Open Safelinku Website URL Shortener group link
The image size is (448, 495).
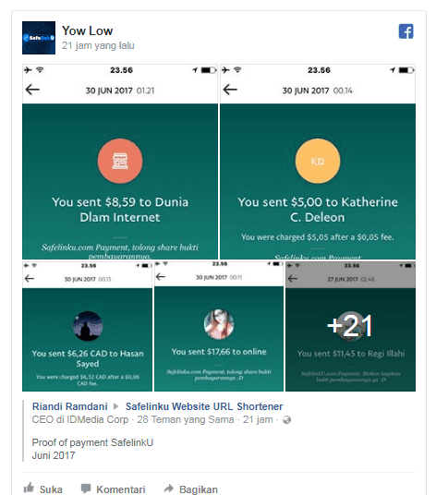click(204, 406)
